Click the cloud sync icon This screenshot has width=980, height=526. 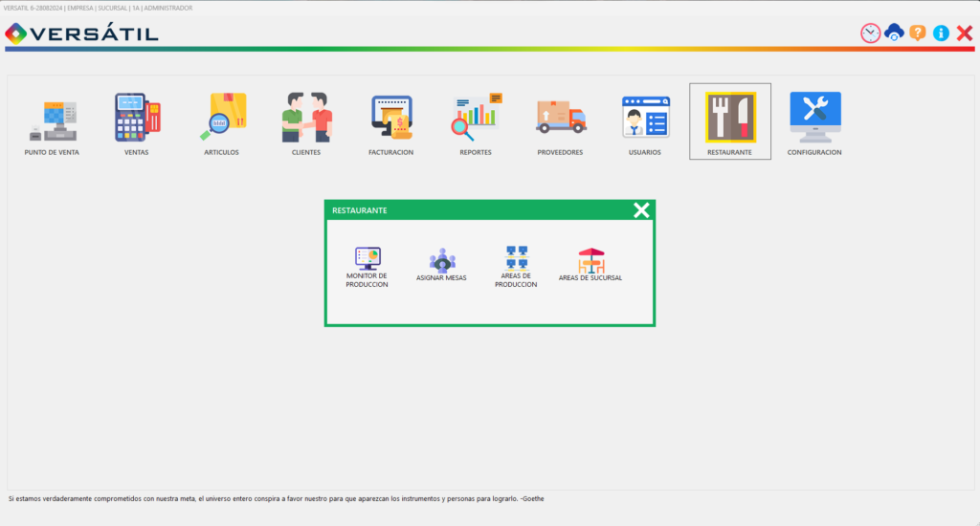coord(895,33)
